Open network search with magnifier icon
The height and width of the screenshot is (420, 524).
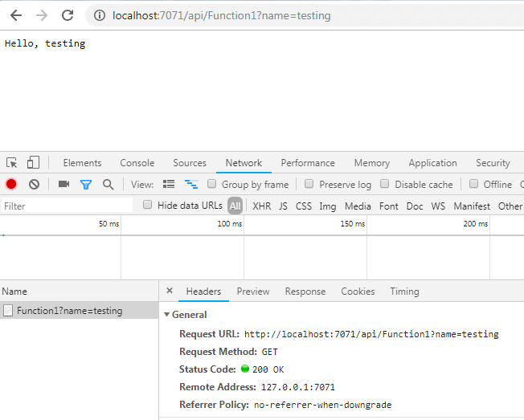click(x=108, y=185)
